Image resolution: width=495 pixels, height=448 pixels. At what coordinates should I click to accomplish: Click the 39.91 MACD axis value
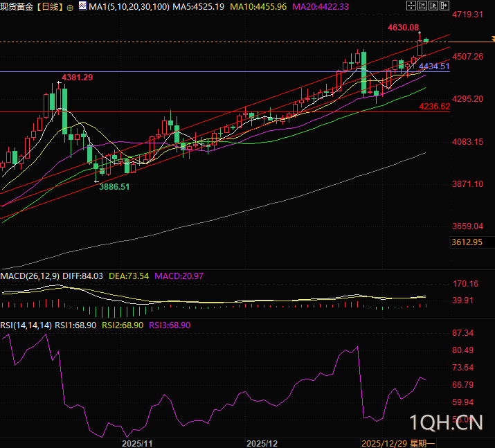click(462, 301)
